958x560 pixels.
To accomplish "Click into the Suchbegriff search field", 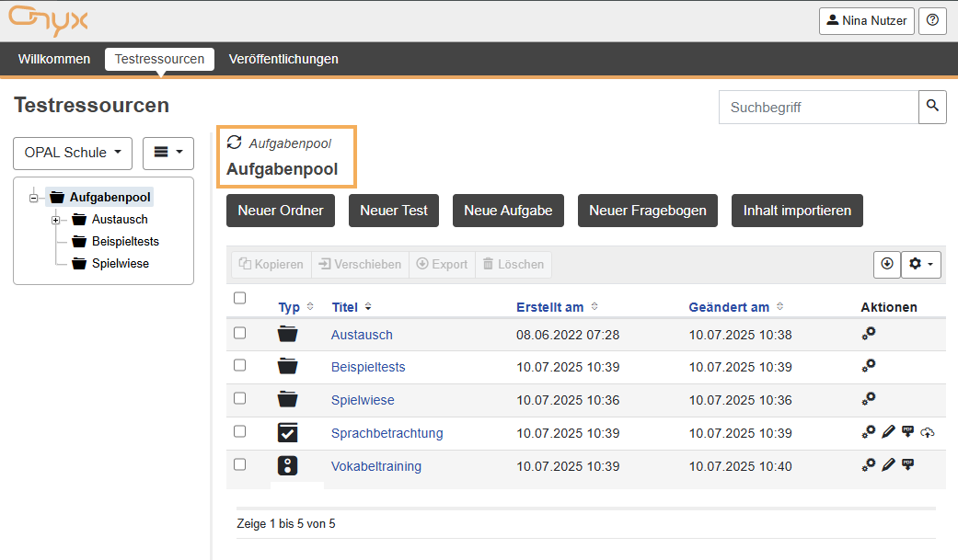I will point(818,107).
